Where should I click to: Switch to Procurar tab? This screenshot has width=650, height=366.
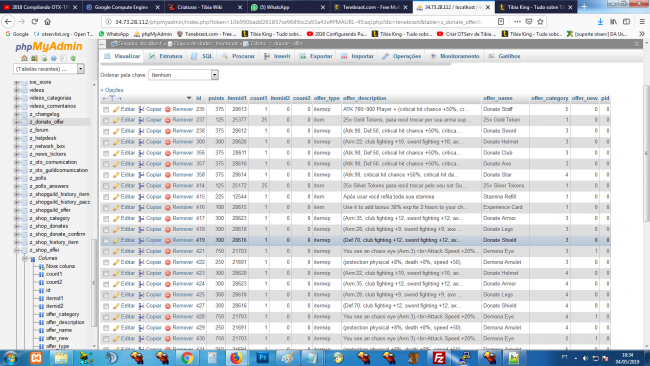[x=238, y=56]
